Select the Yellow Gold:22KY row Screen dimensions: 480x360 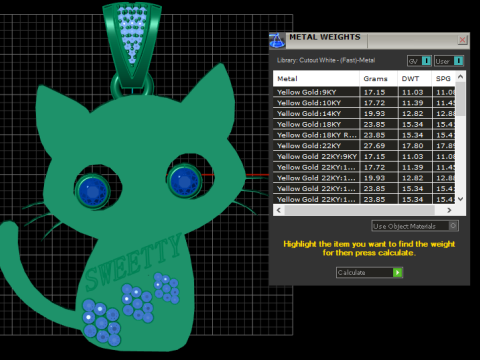[x=364, y=146]
